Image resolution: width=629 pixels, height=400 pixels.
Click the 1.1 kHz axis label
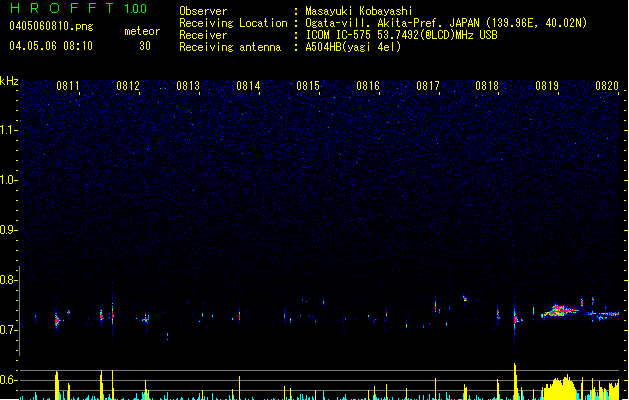click(x=7, y=130)
